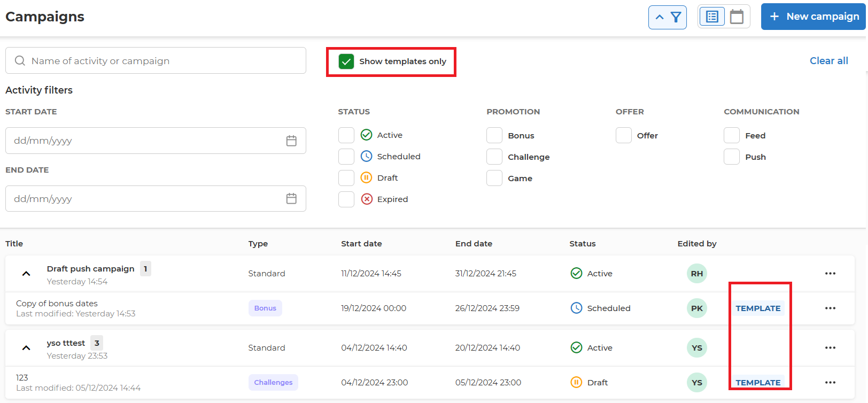Image resolution: width=868 pixels, height=403 pixels.
Task: Focus the Start date input field
Action: click(x=156, y=141)
